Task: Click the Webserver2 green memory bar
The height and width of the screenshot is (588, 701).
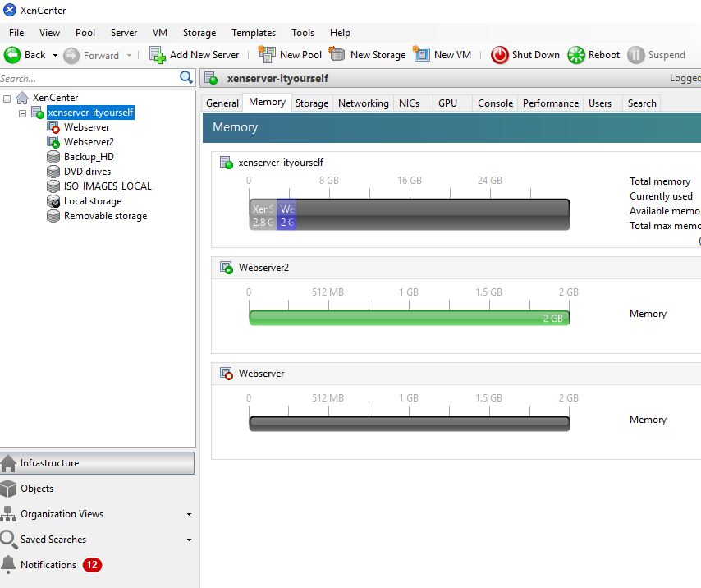Action: pos(409,318)
